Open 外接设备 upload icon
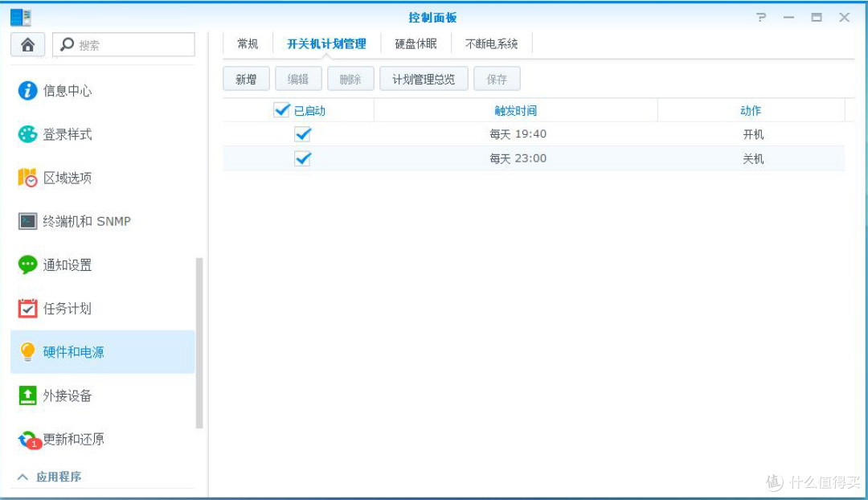 point(27,395)
